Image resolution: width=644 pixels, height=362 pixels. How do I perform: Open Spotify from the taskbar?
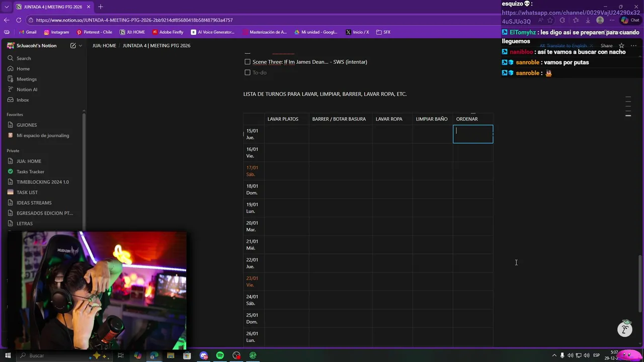(x=220, y=355)
